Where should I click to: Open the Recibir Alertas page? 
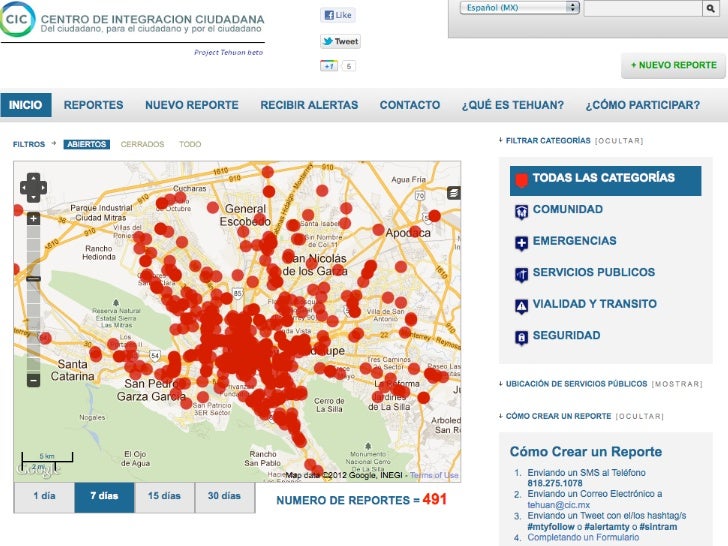point(309,105)
